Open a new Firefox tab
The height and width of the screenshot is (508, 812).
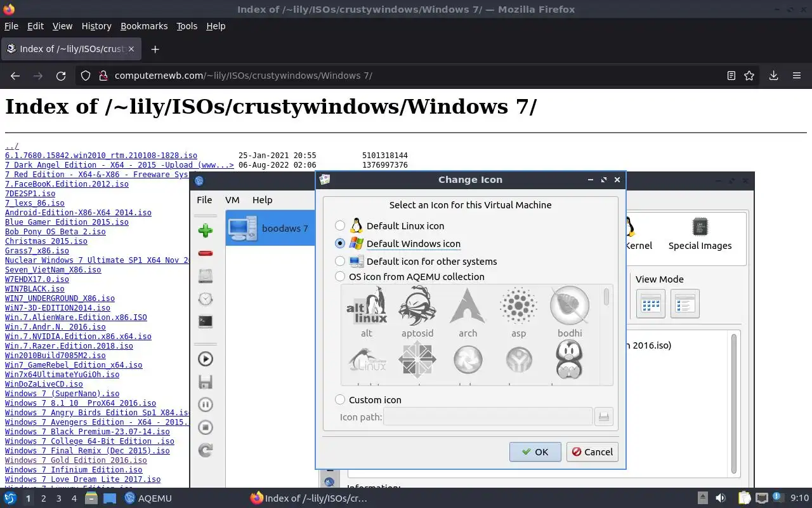(155, 49)
